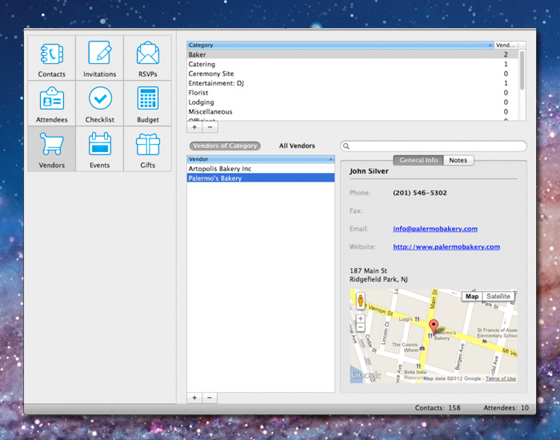Select the Miscellaneous category row
Viewport: 560px width, 440px height.
[x=352, y=112]
